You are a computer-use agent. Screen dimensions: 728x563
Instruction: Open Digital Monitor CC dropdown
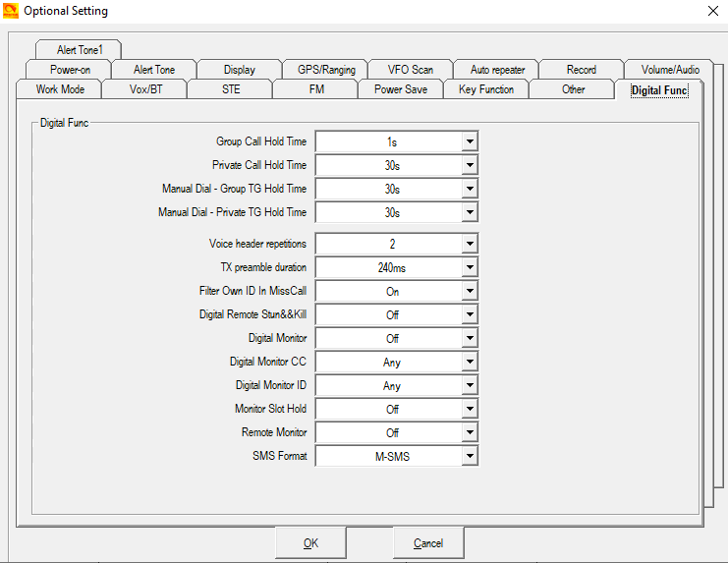(x=470, y=362)
